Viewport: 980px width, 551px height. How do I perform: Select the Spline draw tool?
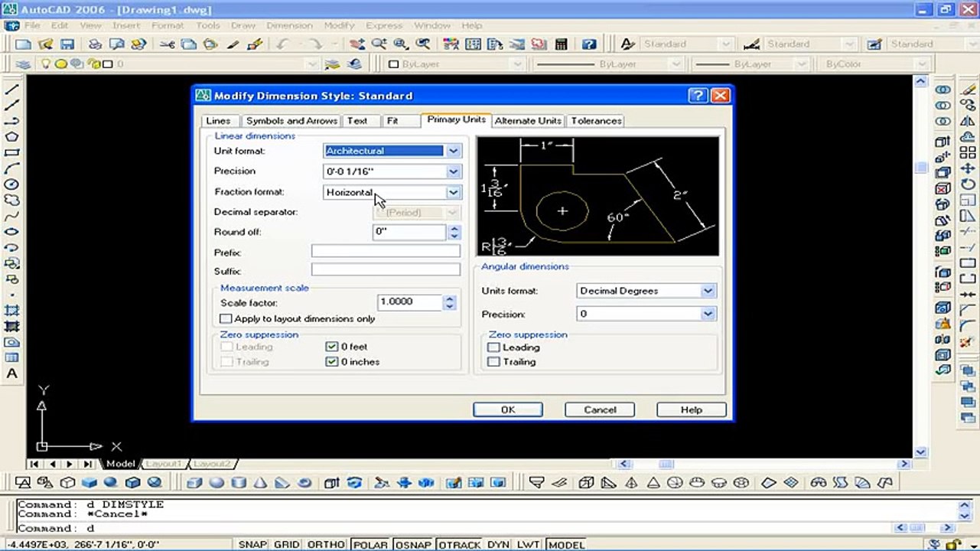[12, 216]
